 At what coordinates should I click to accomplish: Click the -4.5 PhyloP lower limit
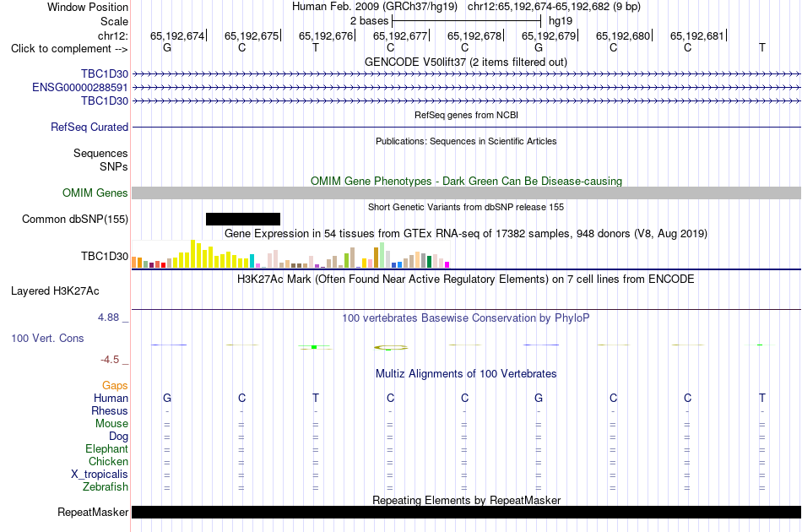tap(110, 360)
